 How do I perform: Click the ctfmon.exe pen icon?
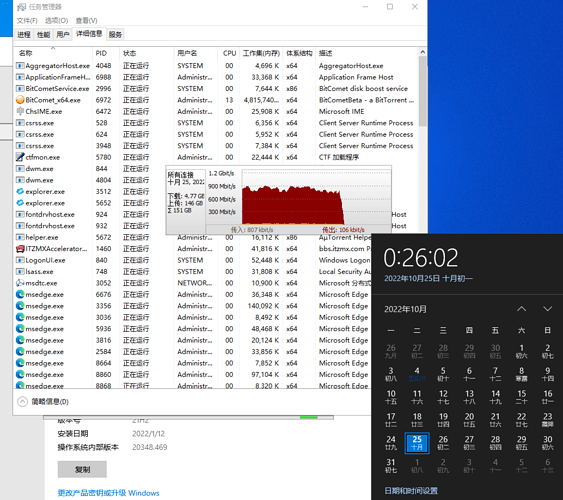(20, 157)
